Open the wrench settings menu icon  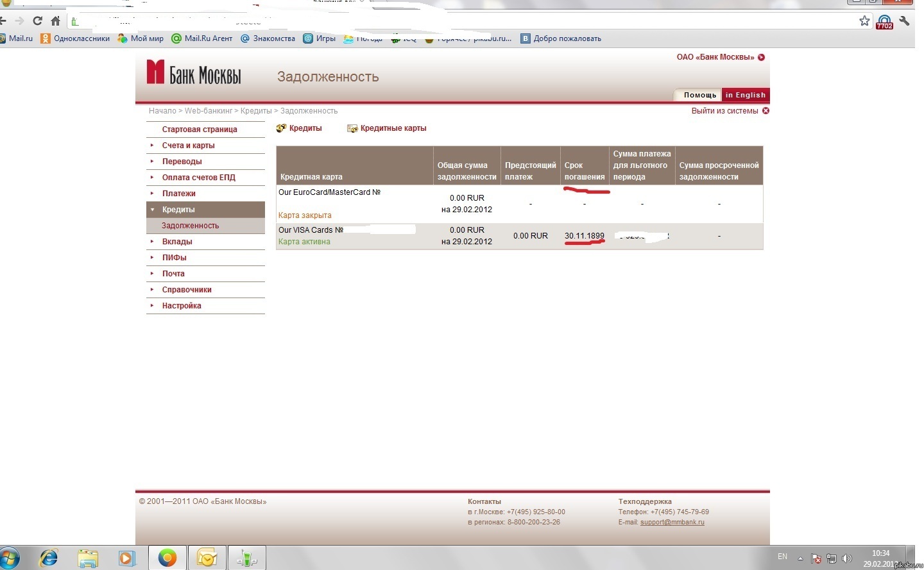[905, 21]
